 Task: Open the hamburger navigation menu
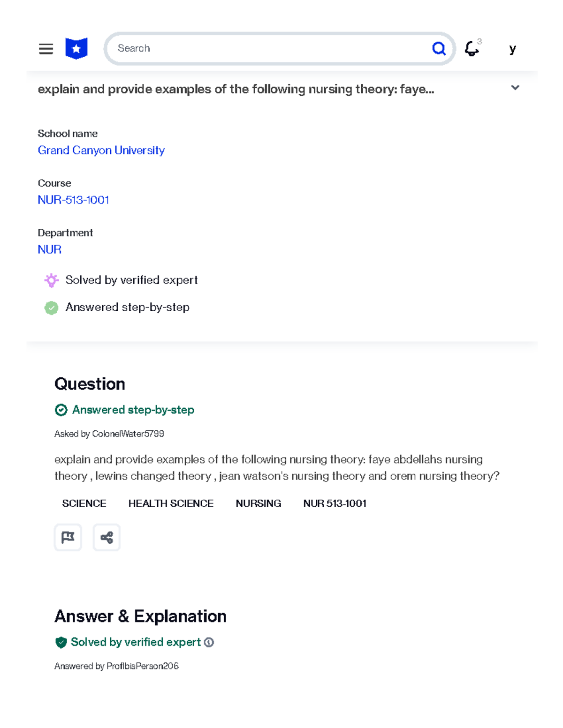point(46,49)
